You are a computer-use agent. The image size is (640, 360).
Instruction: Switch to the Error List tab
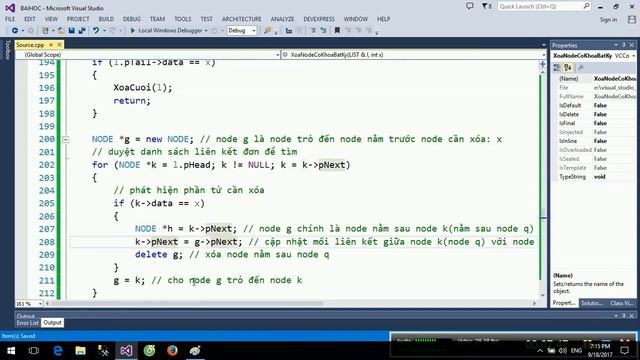coord(28,323)
